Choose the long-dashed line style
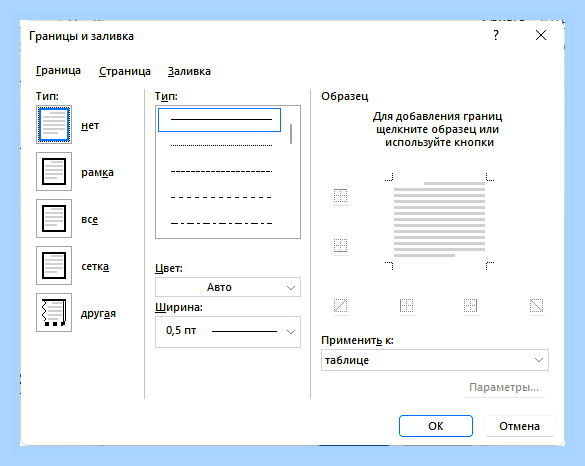The height and width of the screenshot is (466, 585). pyautogui.click(x=221, y=197)
